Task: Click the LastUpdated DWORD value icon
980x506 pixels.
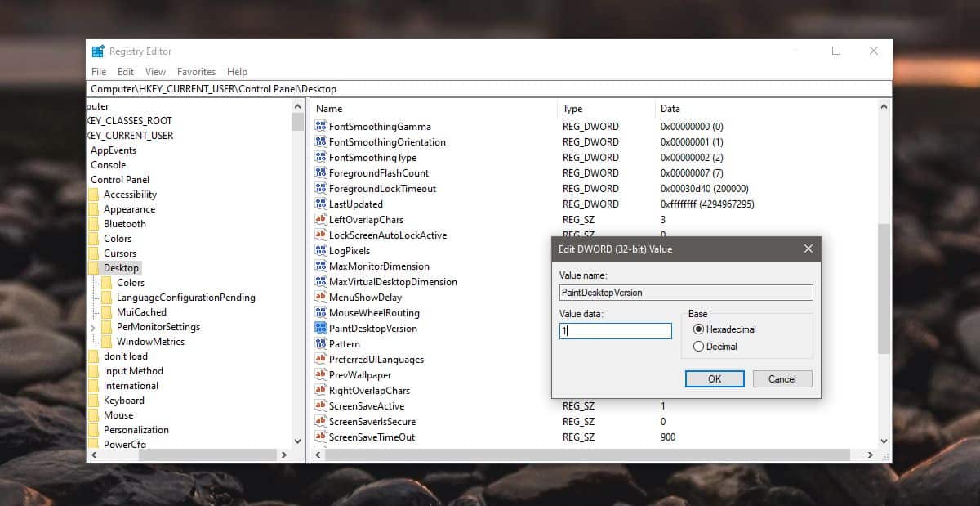Action: pyautogui.click(x=320, y=204)
